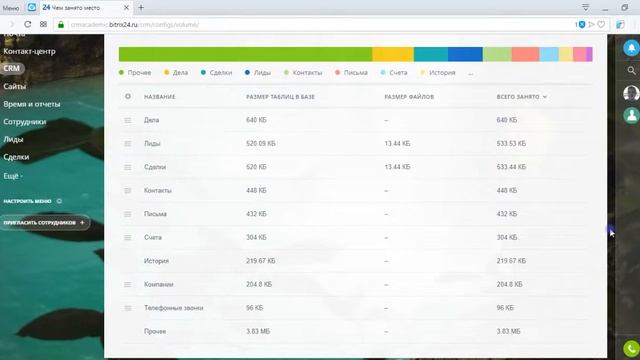Click Размер файлов column header

[409, 97]
